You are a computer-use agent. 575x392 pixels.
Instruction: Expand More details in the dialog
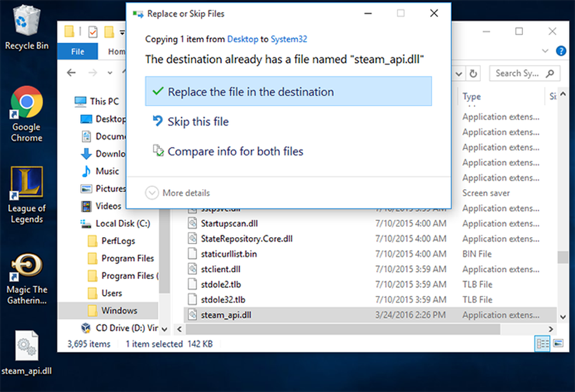[178, 193]
